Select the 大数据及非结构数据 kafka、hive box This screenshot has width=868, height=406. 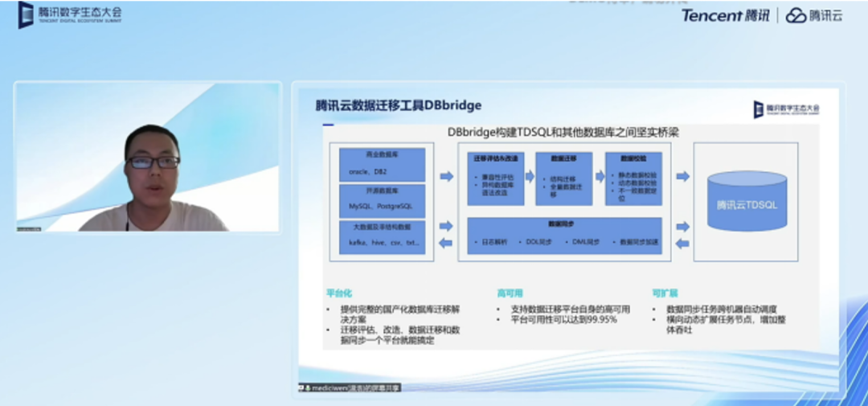point(382,237)
